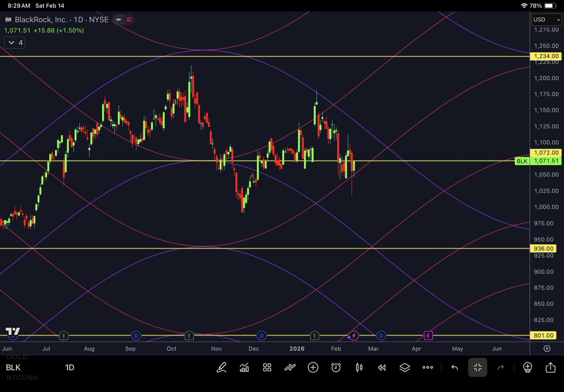Viewport: 564px width, 392px height.
Task: Open chart settings gear near time axis
Action: click(x=547, y=349)
